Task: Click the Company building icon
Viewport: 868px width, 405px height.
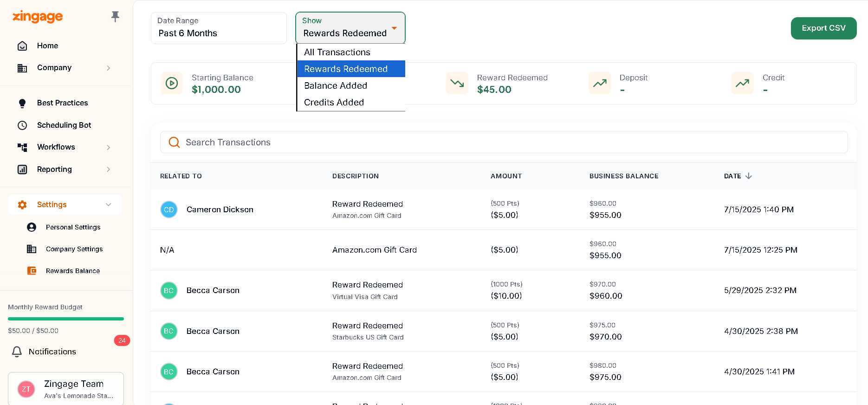Action: point(22,68)
